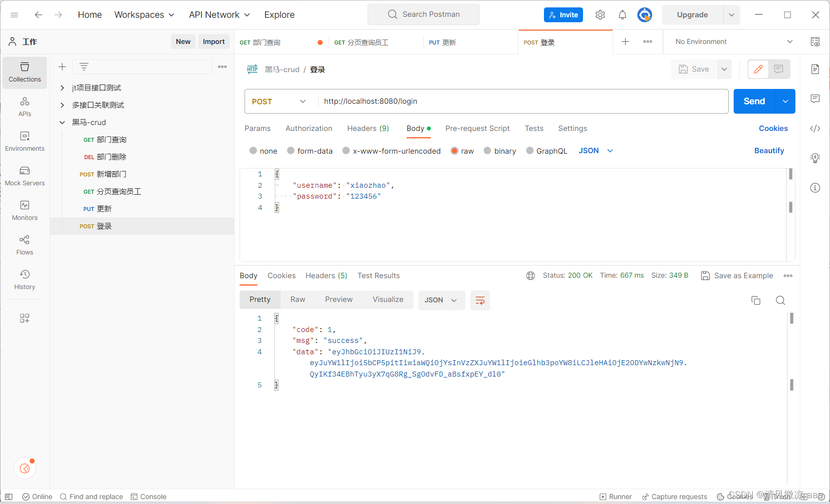Toggle response line wrap icon

click(480, 300)
